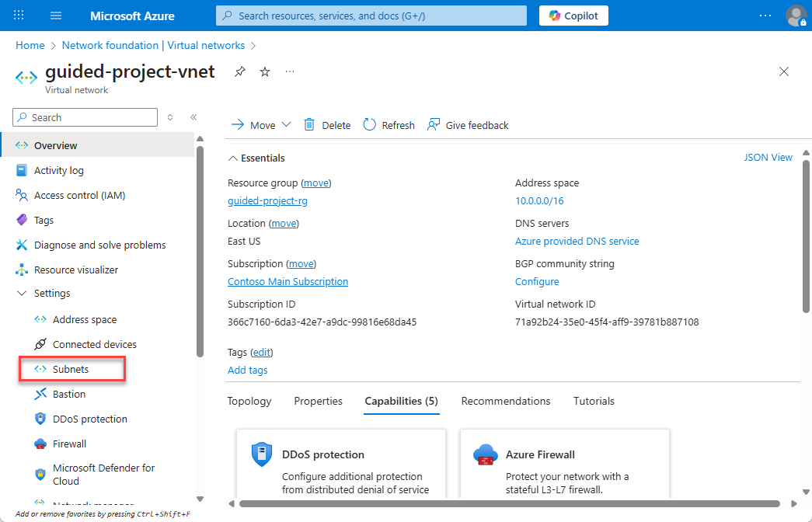The image size is (812, 522).
Task: Open Tags purple tag icon
Action: pos(21,220)
